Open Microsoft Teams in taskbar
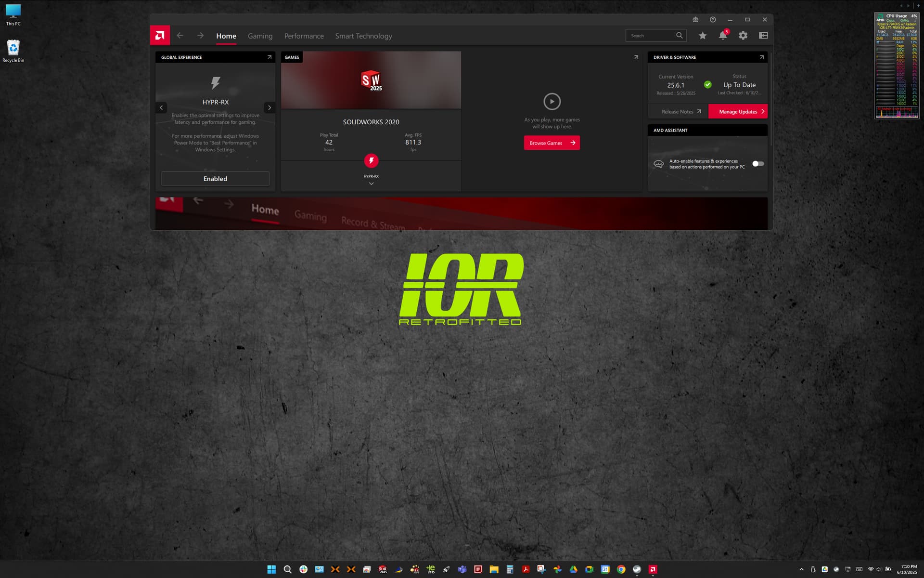The width and height of the screenshot is (924, 578). 462,569
